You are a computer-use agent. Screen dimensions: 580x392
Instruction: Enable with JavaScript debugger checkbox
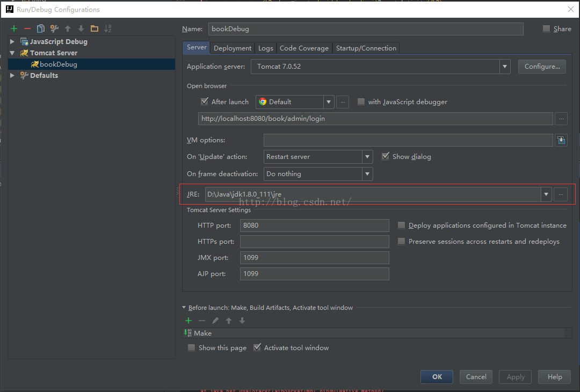361,101
